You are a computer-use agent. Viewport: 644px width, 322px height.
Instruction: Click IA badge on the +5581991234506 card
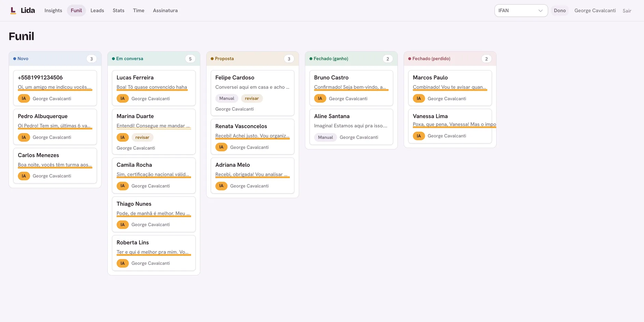(x=24, y=99)
